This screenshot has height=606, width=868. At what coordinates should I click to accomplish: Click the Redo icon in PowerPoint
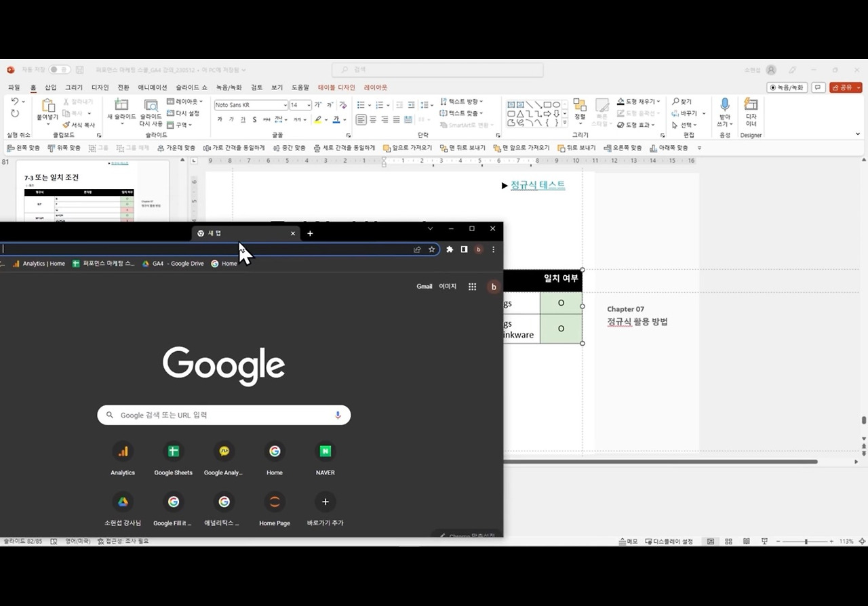pos(14,114)
